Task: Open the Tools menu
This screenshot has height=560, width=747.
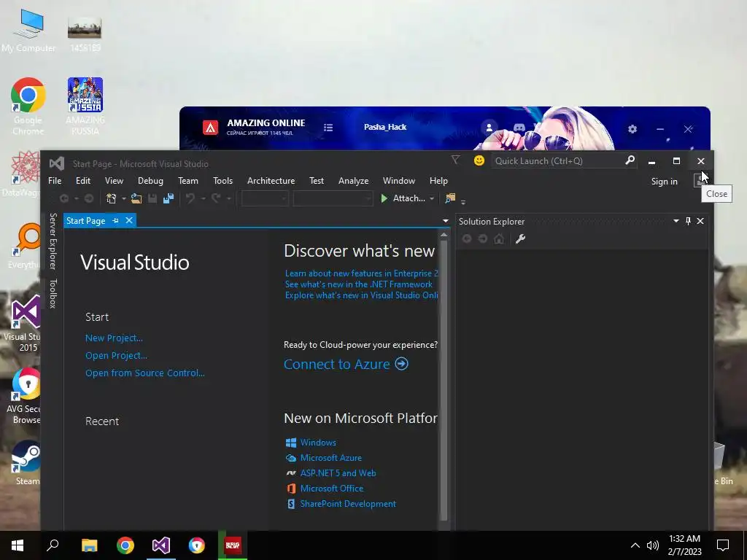Action: (223, 181)
